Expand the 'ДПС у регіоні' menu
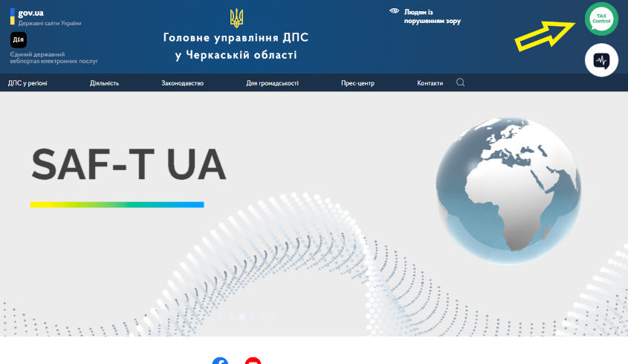Image resolution: width=628 pixels, height=364 pixels. [27, 83]
